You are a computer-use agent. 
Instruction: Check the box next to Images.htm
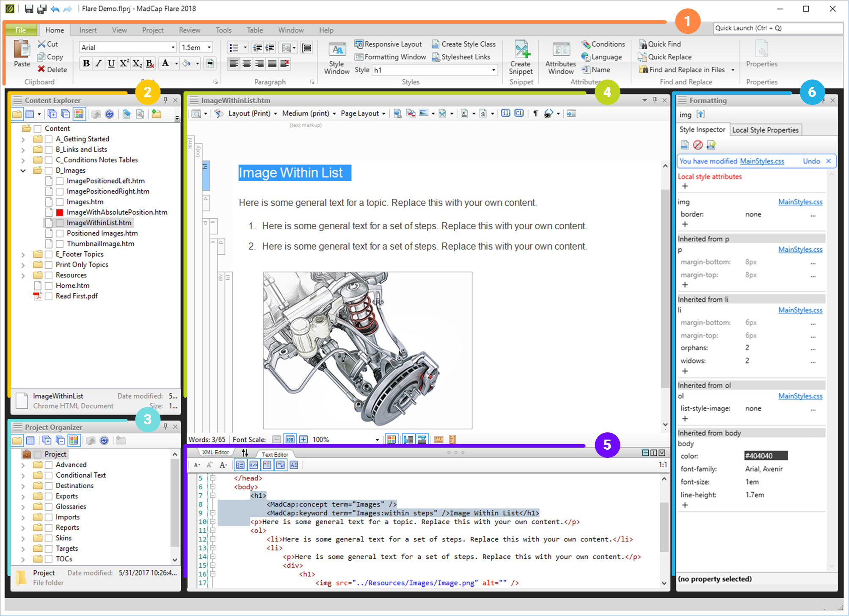60,202
